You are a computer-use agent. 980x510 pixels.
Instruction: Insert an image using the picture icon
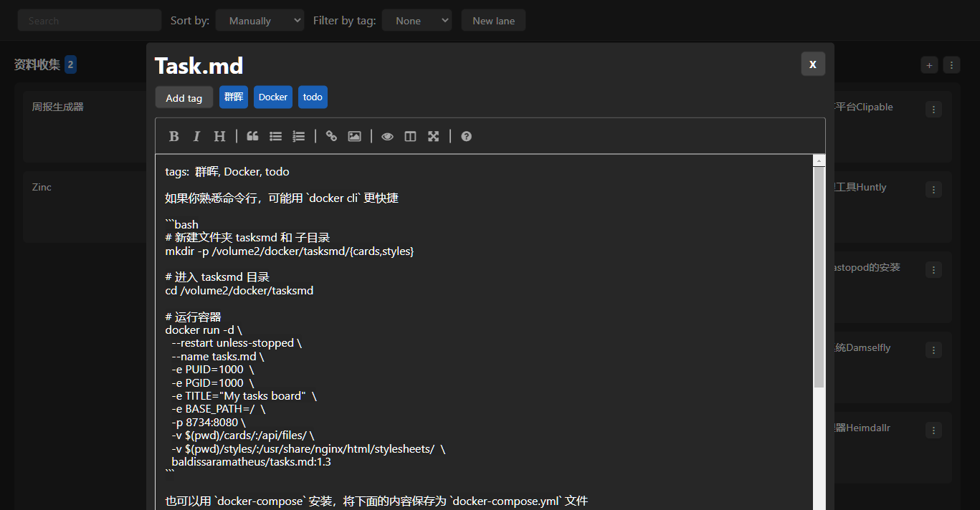click(x=354, y=136)
